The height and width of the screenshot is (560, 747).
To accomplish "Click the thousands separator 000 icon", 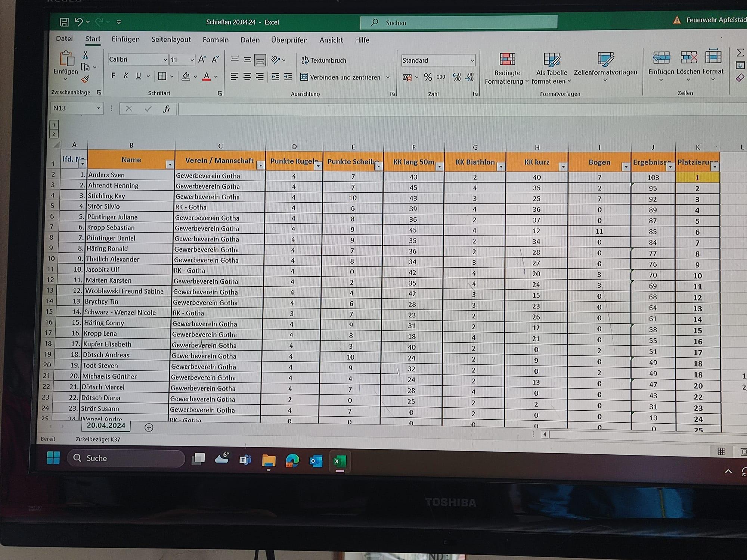I will pos(441,77).
